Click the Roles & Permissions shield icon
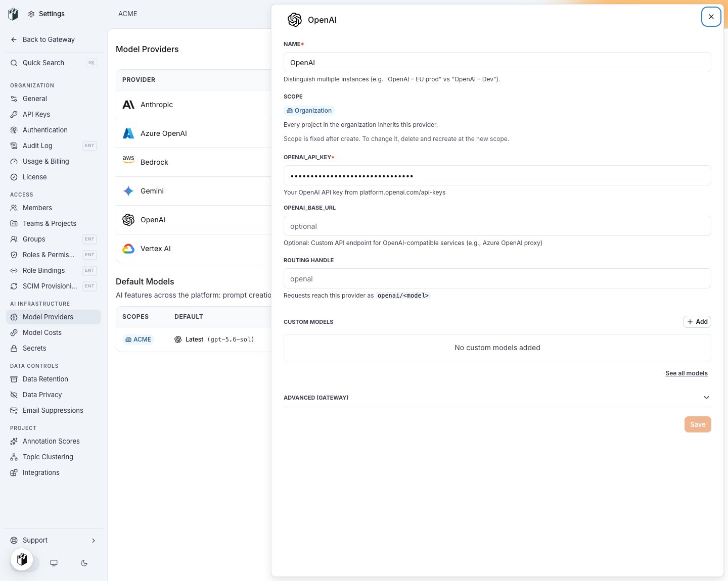This screenshot has height=581, width=728. click(14, 255)
